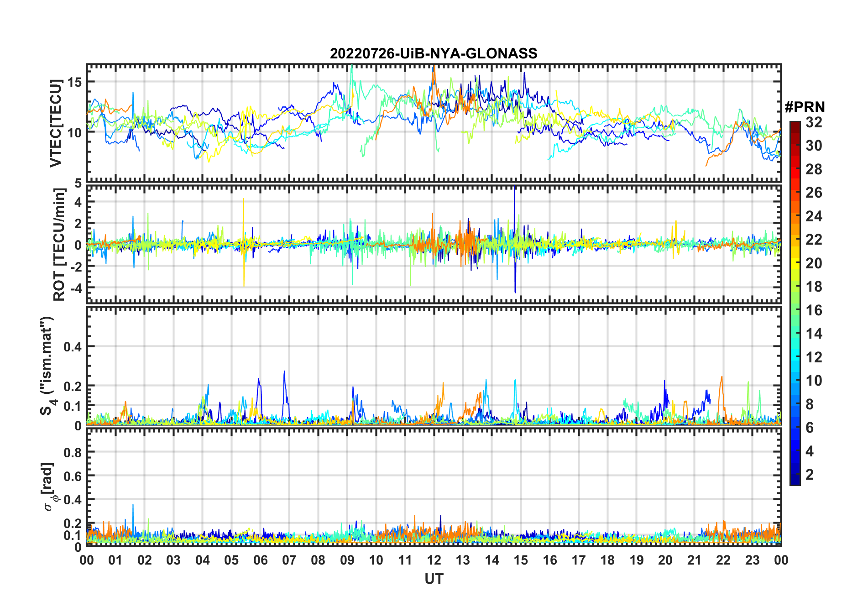The height and width of the screenshot is (607, 868).
Task: Click colorbar tick label 8
Action: (810, 404)
